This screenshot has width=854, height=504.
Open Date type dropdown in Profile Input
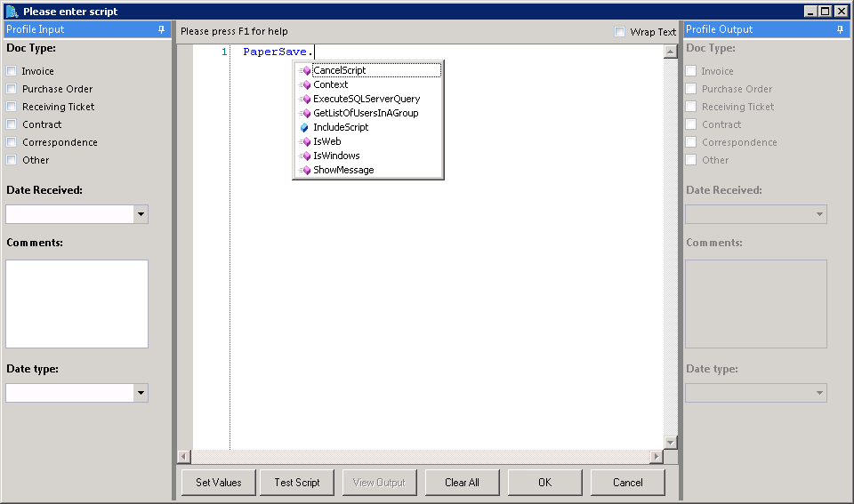tap(141, 392)
